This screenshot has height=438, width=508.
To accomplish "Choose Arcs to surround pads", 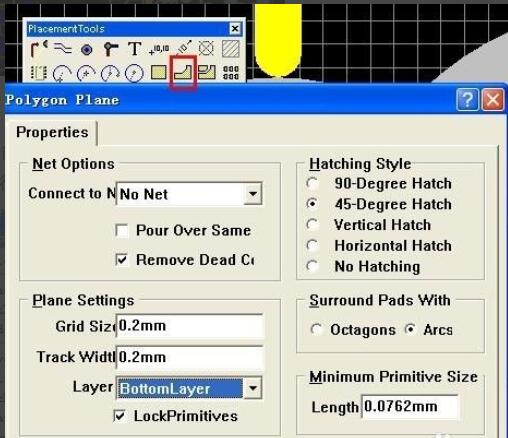I will [410, 329].
